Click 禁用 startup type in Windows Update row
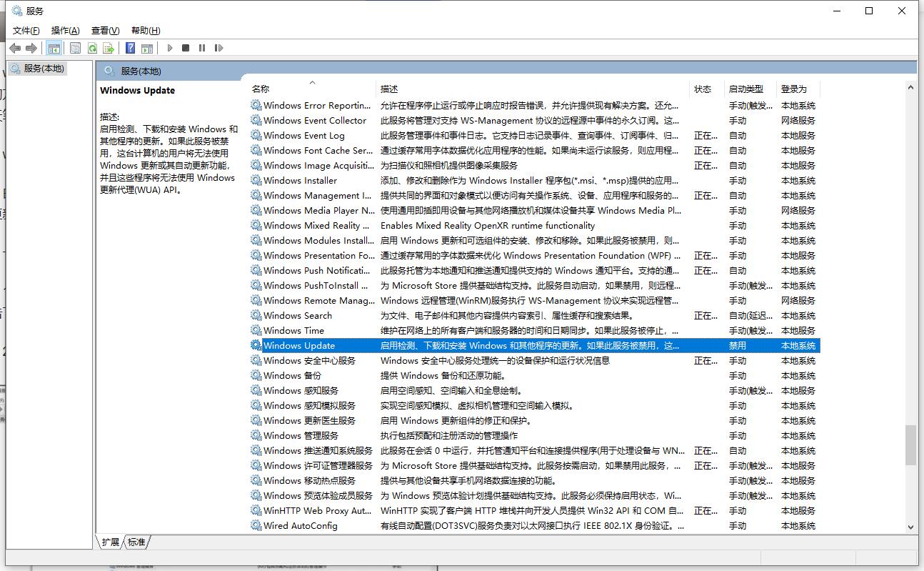 click(x=737, y=345)
